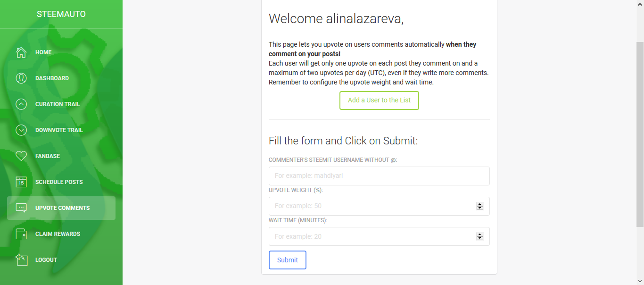Select Schedule Posts in the sidebar
644x285 pixels.
coord(59,182)
